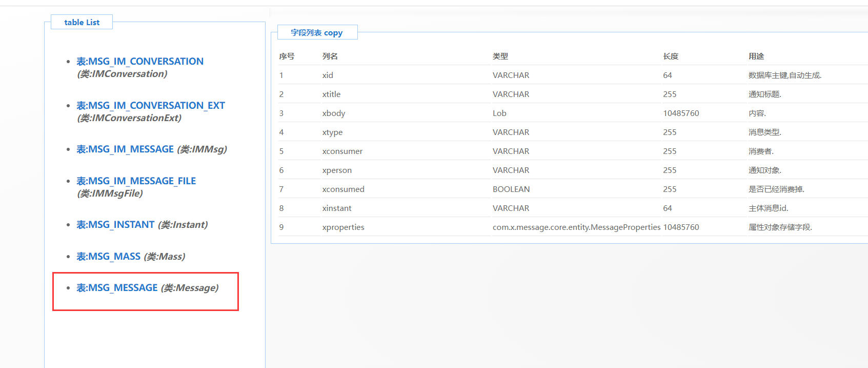This screenshot has width=868, height=368.
Task: Select the xtype column name cell
Action: point(332,132)
